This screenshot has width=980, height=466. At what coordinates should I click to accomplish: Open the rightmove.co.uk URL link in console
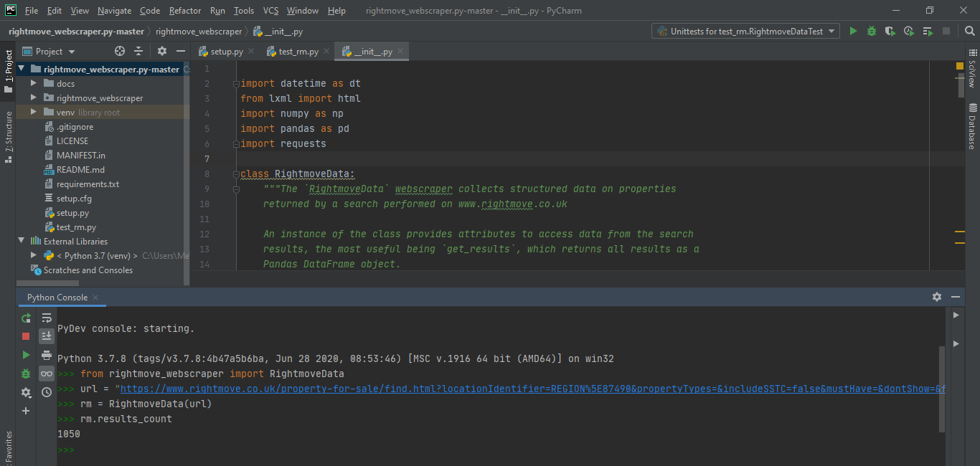pos(532,389)
